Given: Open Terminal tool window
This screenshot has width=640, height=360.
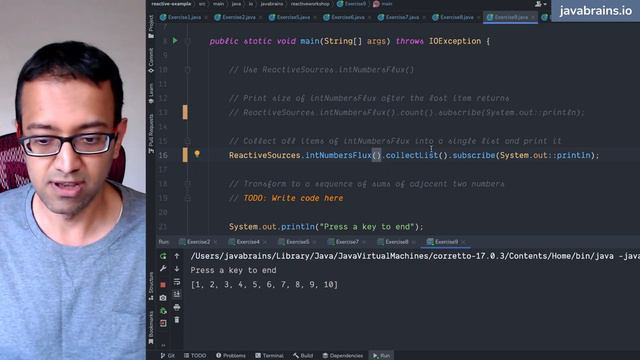Looking at the screenshot, I should tap(269, 356).
